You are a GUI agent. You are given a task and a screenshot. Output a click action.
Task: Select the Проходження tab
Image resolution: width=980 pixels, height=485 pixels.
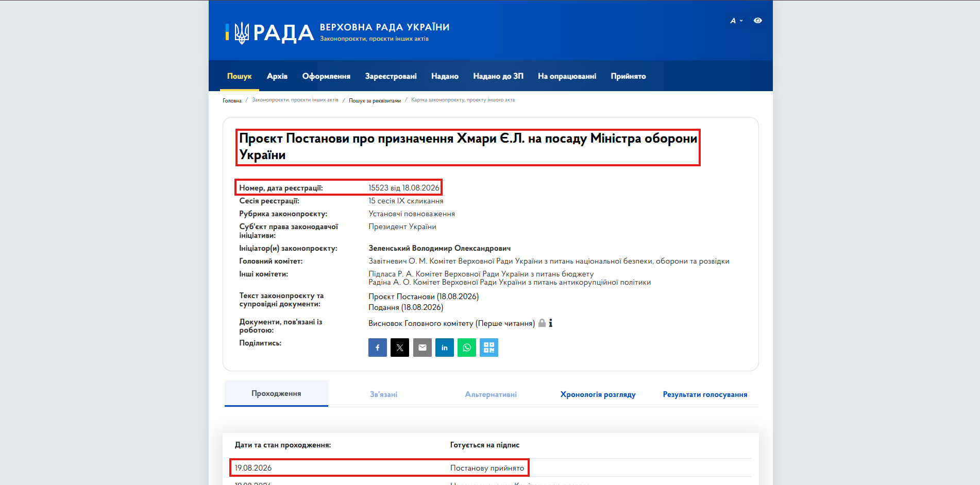point(276,393)
